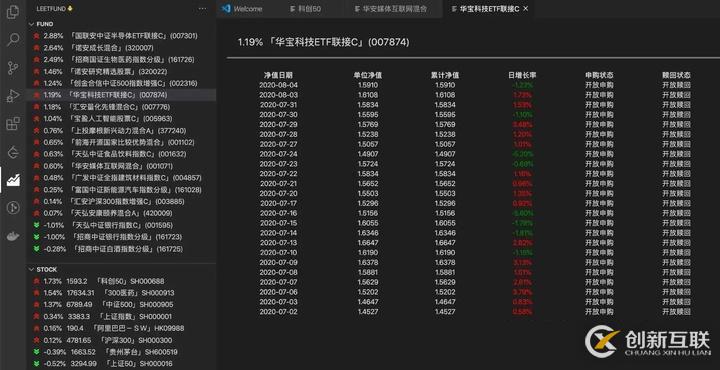
Task: Open fund 前海开源国家比较优势混合 (001102)
Action: tap(122, 142)
